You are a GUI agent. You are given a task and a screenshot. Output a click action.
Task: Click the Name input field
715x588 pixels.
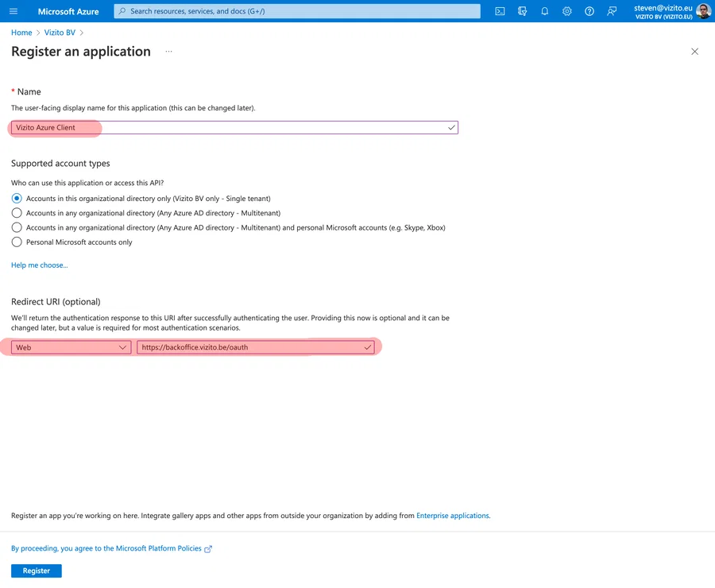[x=234, y=127]
